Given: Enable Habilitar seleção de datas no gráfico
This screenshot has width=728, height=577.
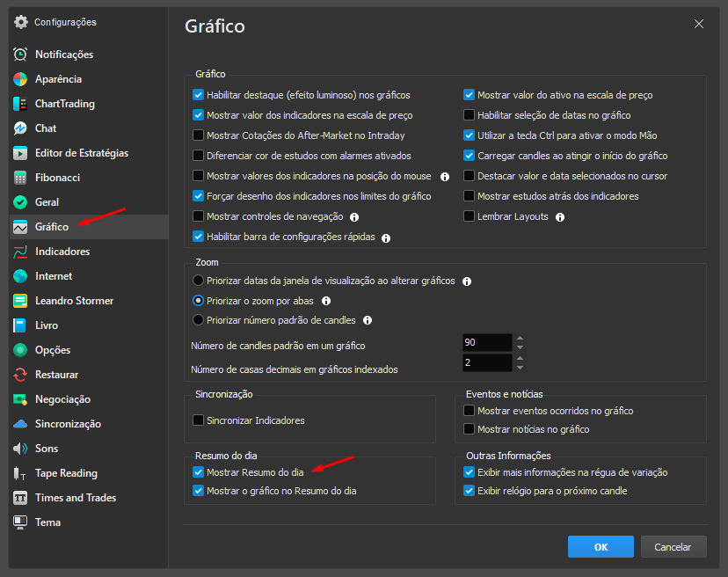Looking at the screenshot, I should click(469, 114).
